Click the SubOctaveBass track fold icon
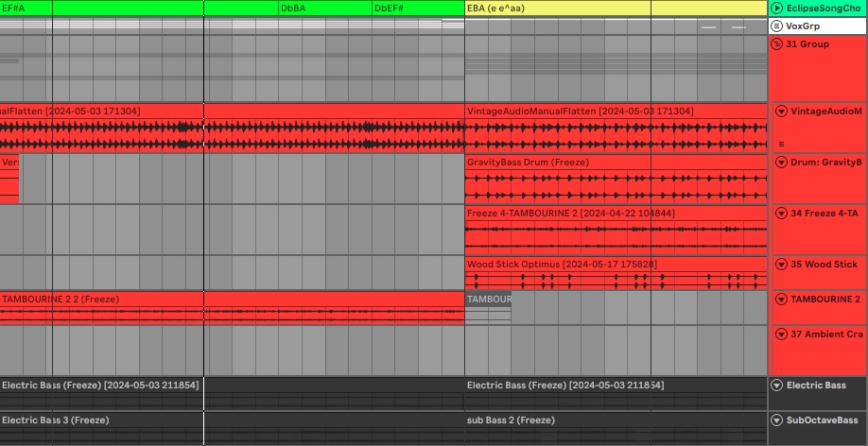Viewport: 868px width, 446px height. point(777,420)
